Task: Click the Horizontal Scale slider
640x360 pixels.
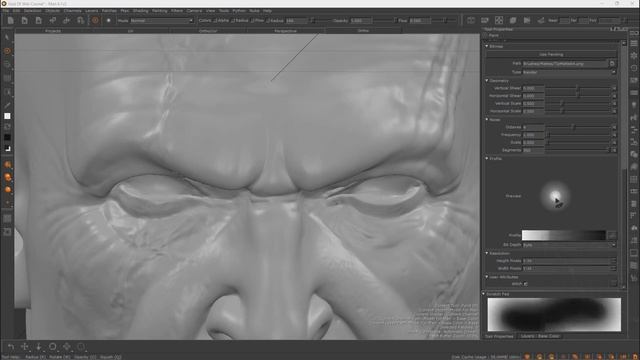Action: point(578,111)
